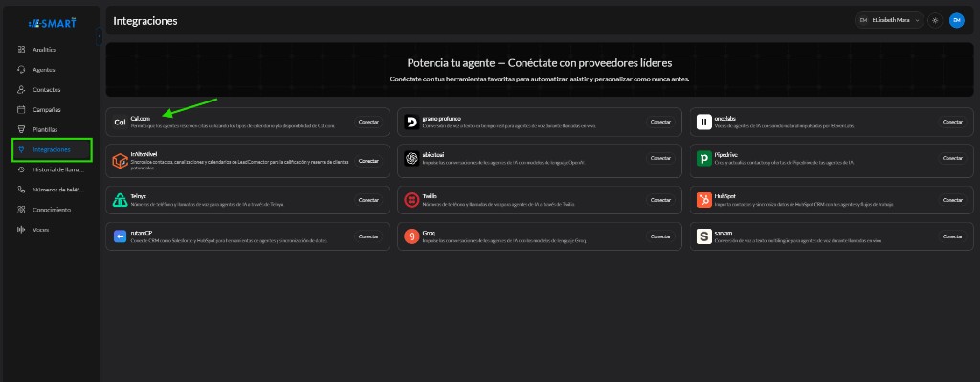This screenshot has height=382, width=980.
Task: Connect the gramo profundo integration
Action: coord(660,122)
